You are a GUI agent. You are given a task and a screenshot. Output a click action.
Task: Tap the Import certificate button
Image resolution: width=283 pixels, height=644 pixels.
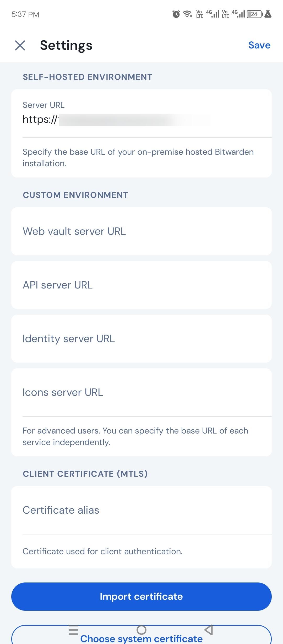[x=141, y=597]
